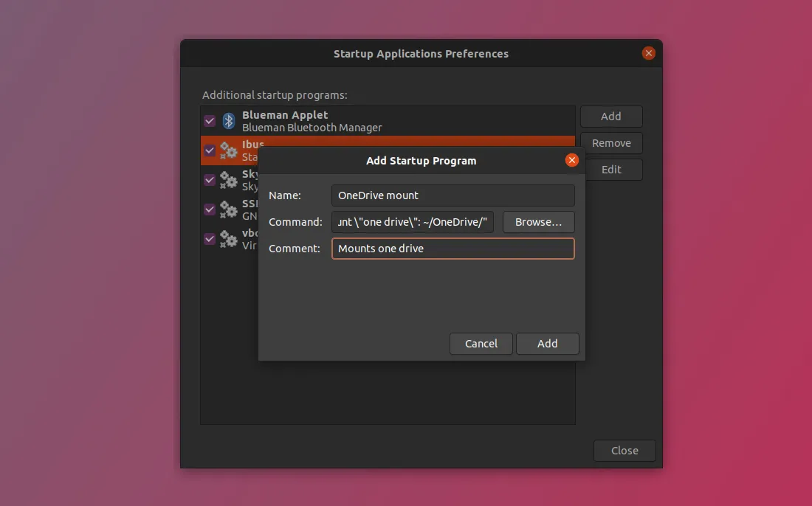This screenshot has width=812, height=506.
Task: Edit the selected startup entry
Action: (611, 169)
